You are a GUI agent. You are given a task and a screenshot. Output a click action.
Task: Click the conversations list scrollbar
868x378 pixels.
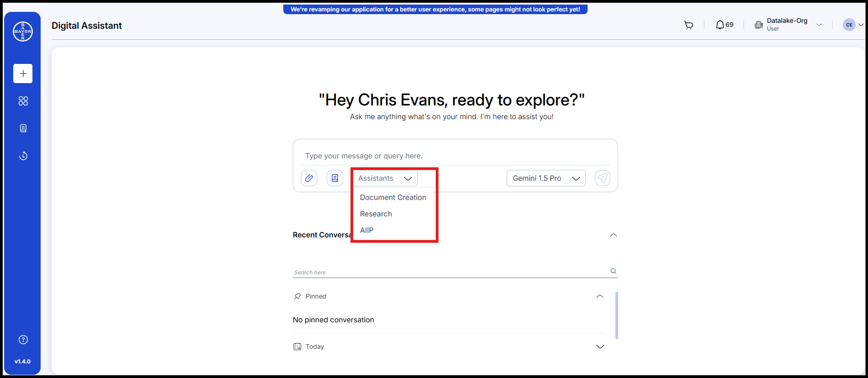pos(617,315)
